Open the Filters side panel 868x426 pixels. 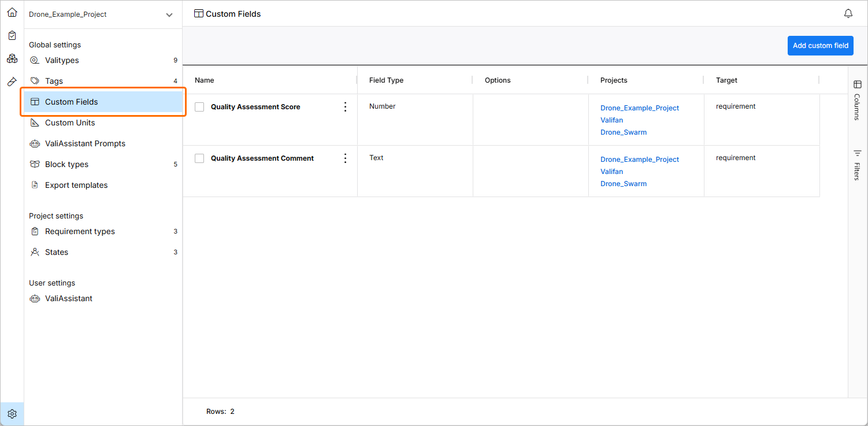857,165
